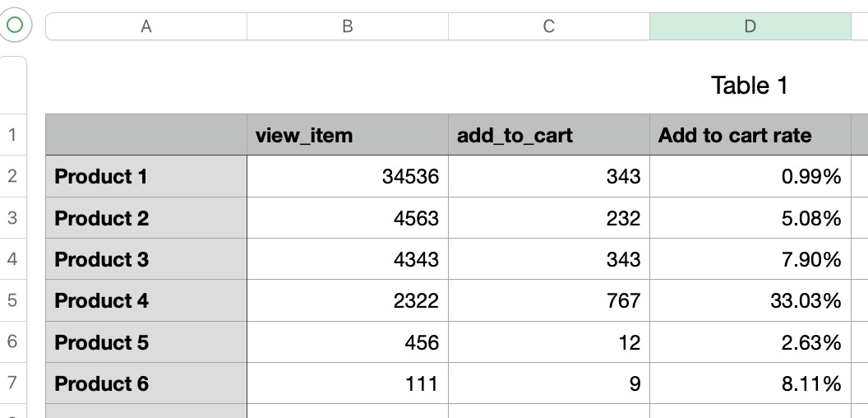Click the cell showing 8.11%

tap(750, 383)
